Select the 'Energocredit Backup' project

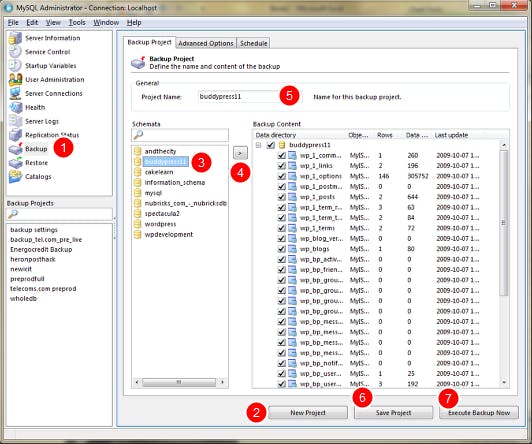tap(41, 249)
